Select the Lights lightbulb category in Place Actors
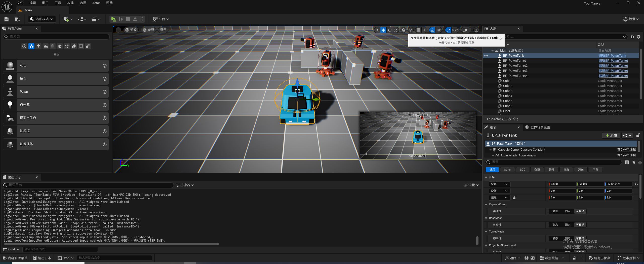 pyautogui.click(x=38, y=46)
